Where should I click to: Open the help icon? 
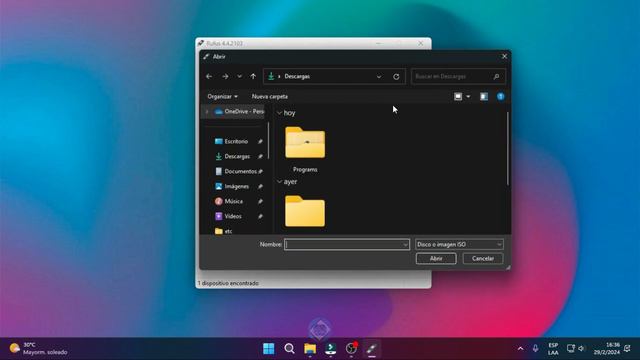[500, 96]
